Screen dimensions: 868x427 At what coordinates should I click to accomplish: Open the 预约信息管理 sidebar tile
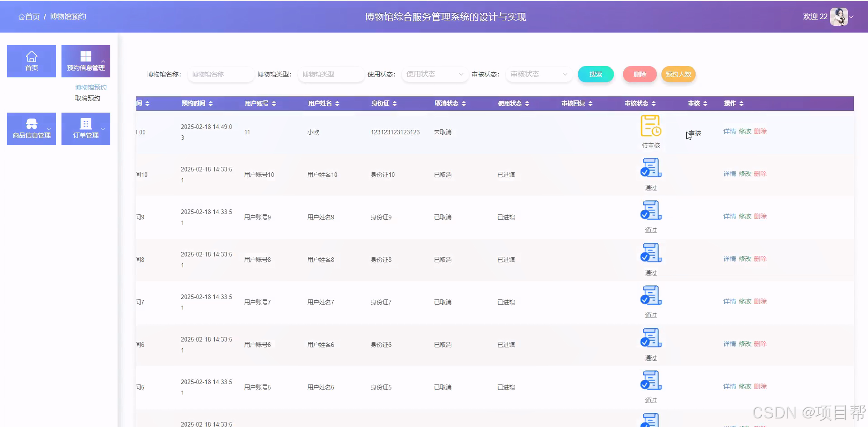tap(86, 61)
